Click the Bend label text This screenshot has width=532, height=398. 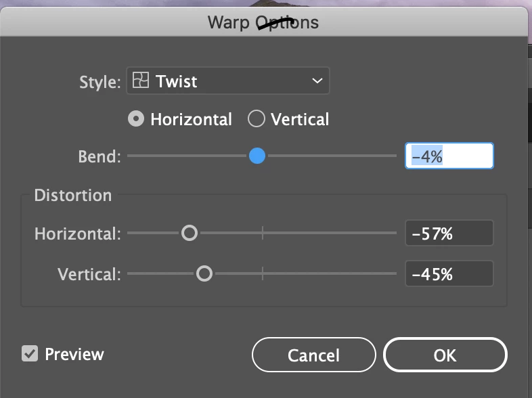coord(99,157)
